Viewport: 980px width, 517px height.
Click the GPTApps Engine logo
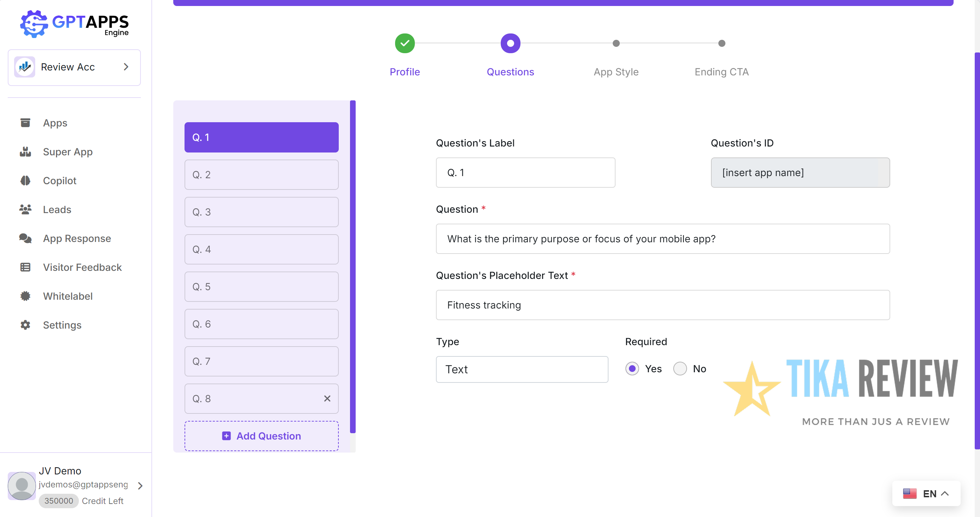click(74, 24)
